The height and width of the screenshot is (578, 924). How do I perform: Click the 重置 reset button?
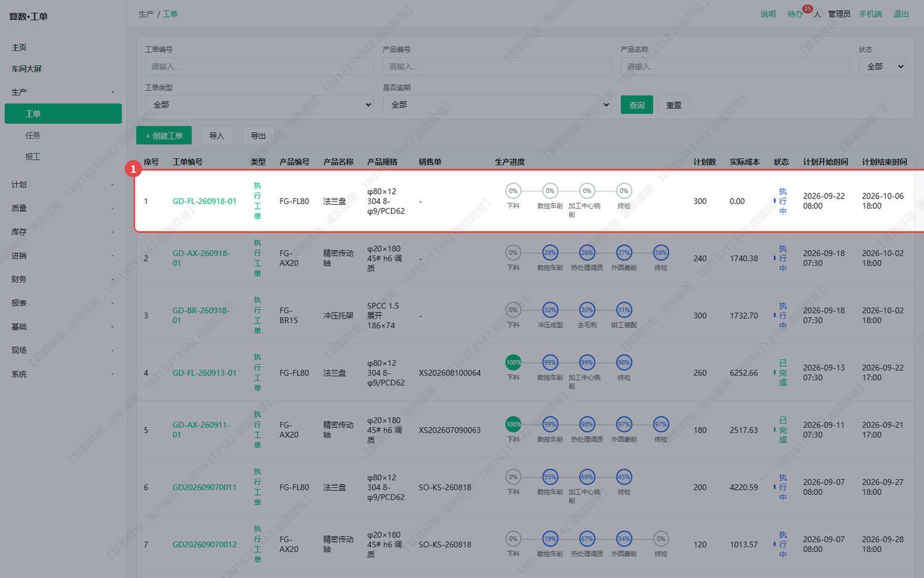(x=674, y=105)
